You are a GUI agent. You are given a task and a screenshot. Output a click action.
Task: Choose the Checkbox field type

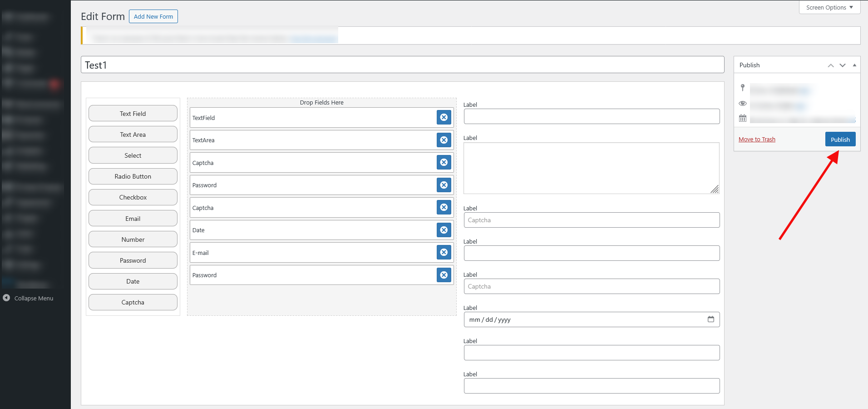[133, 197]
